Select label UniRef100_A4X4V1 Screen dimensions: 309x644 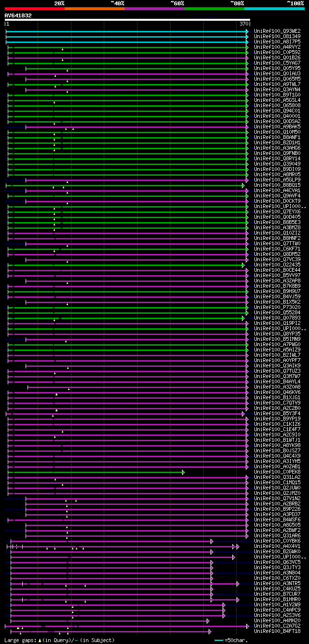pos(277,546)
